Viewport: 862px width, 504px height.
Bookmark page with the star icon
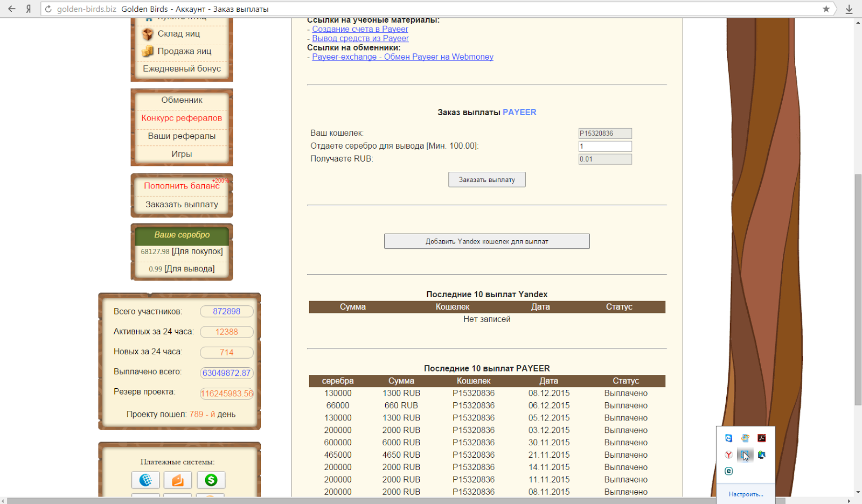[x=826, y=9]
